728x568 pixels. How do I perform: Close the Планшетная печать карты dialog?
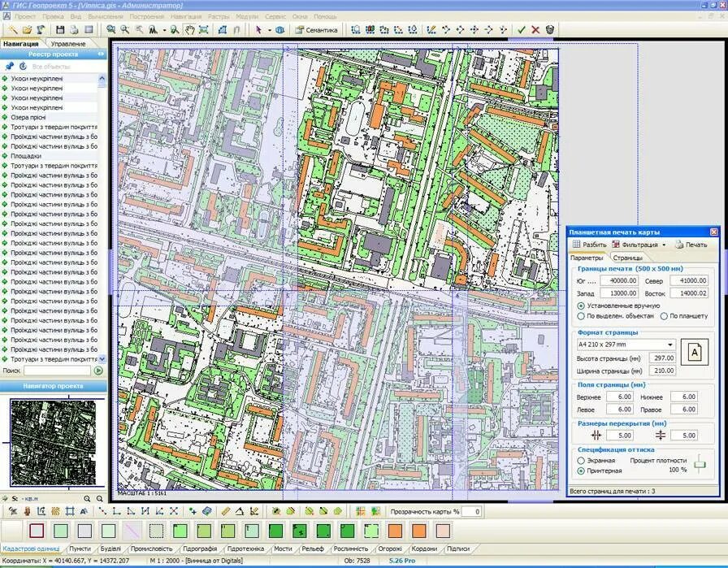pos(714,232)
